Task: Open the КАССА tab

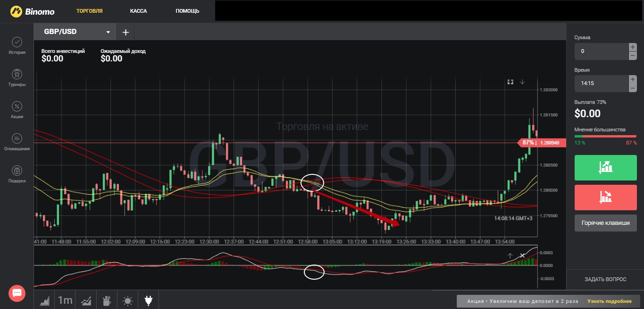Action: 139,11
